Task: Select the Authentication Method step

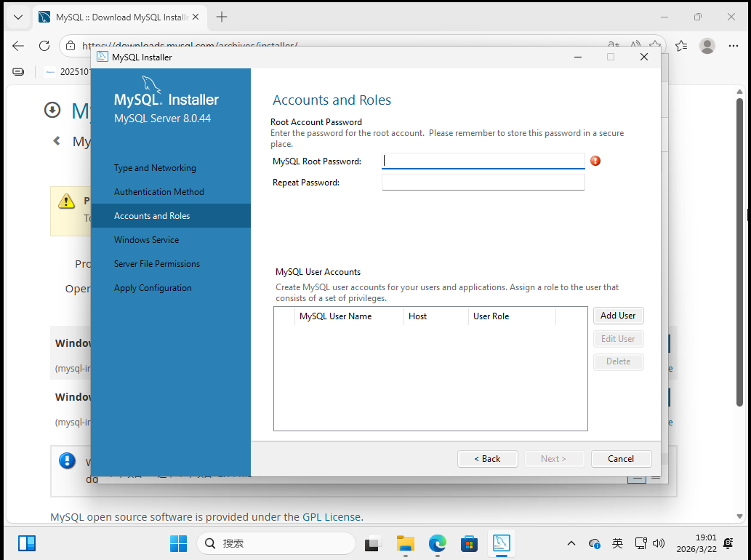Action: click(x=159, y=192)
